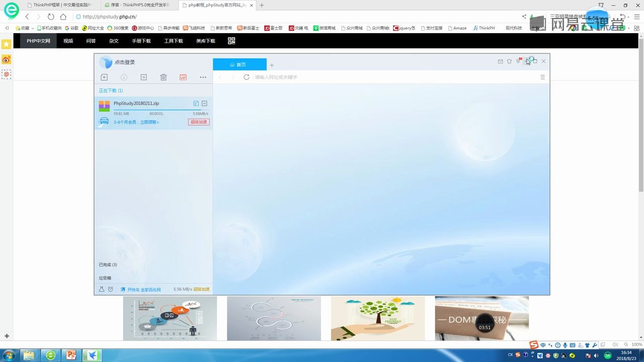Expand the 垃圾箱 trash section
This screenshot has height=362, width=644.
pos(104,278)
